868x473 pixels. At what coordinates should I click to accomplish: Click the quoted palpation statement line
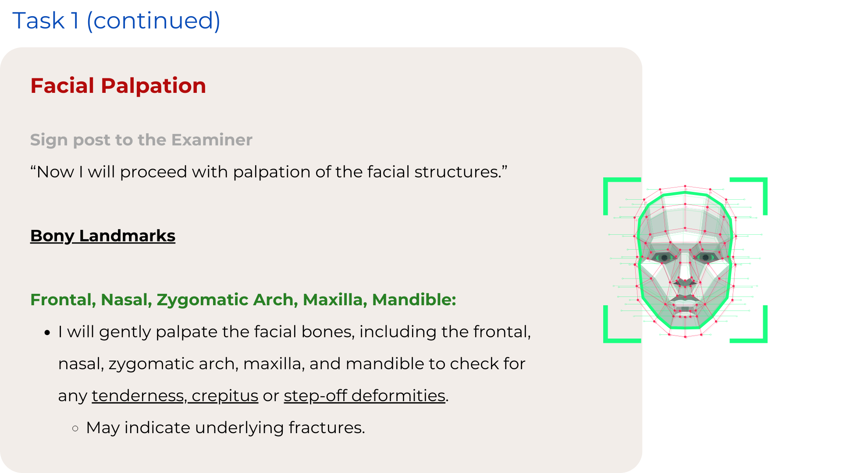pyautogui.click(x=268, y=172)
